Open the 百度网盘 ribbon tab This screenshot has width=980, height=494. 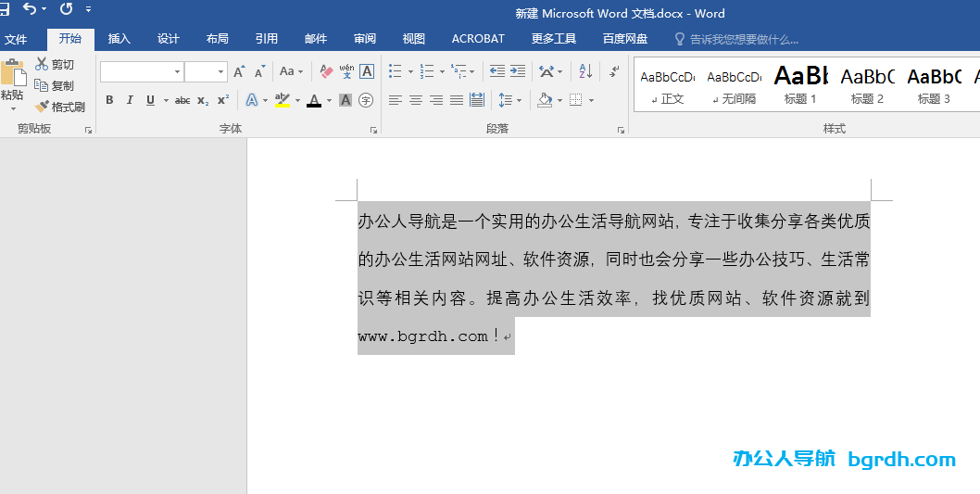(625, 39)
